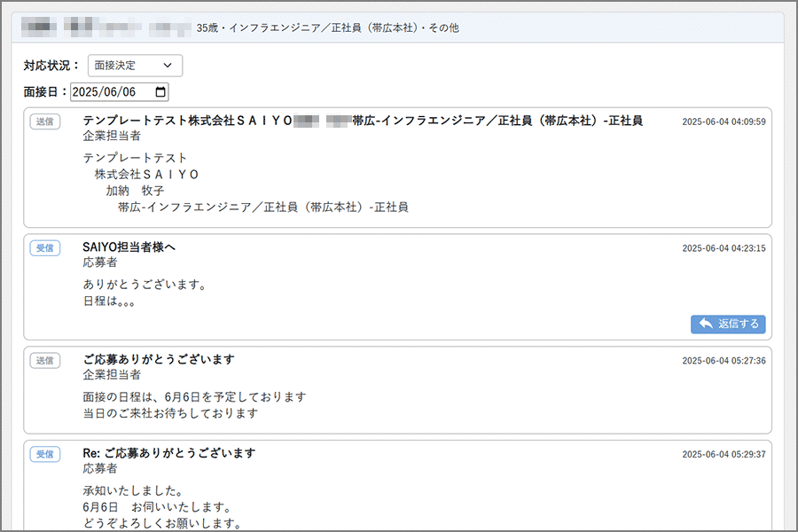Click the 受信 badge on the Re: reply message
The width and height of the screenshot is (798, 532).
click(x=45, y=454)
